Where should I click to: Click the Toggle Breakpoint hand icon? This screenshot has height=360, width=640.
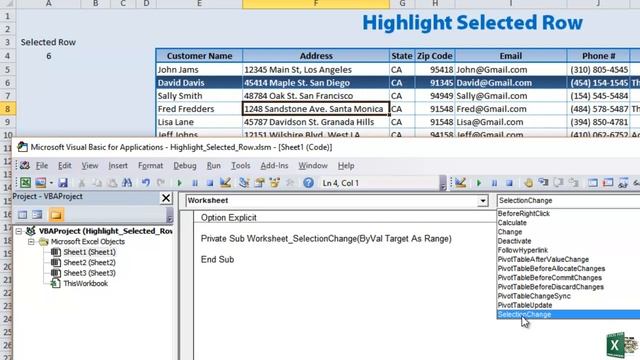[528, 183]
